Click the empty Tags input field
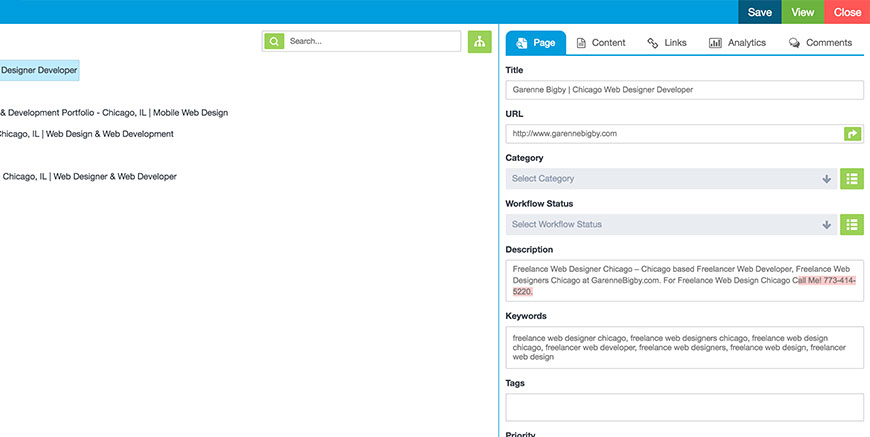 (x=684, y=407)
